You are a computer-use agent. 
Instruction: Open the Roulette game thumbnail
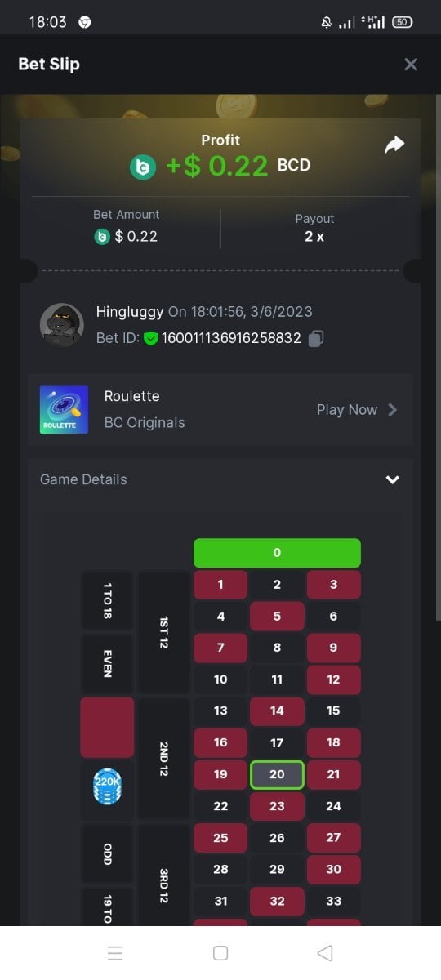point(64,410)
